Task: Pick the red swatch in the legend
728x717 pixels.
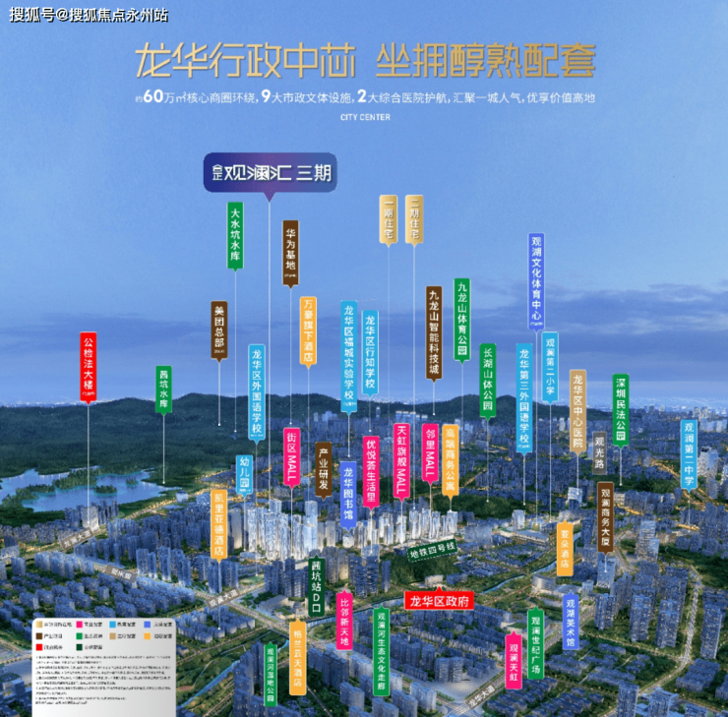Action: pyautogui.click(x=39, y=647)
